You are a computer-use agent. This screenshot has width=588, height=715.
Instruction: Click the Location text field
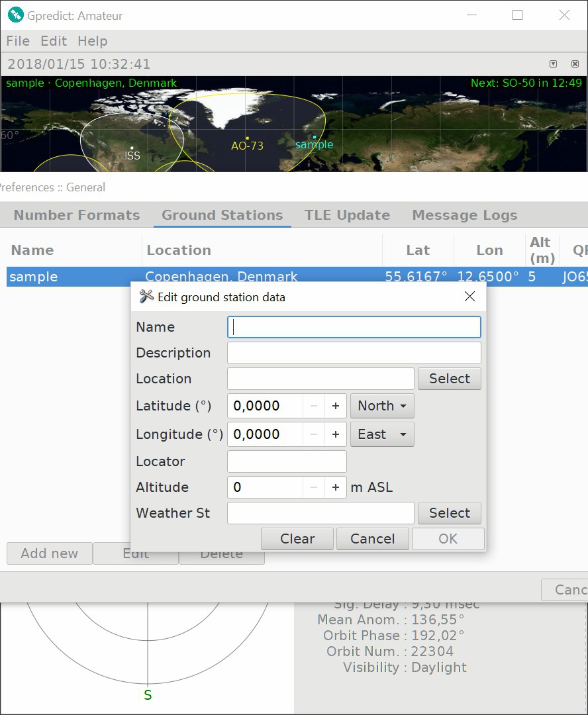[x=320, y=379]
